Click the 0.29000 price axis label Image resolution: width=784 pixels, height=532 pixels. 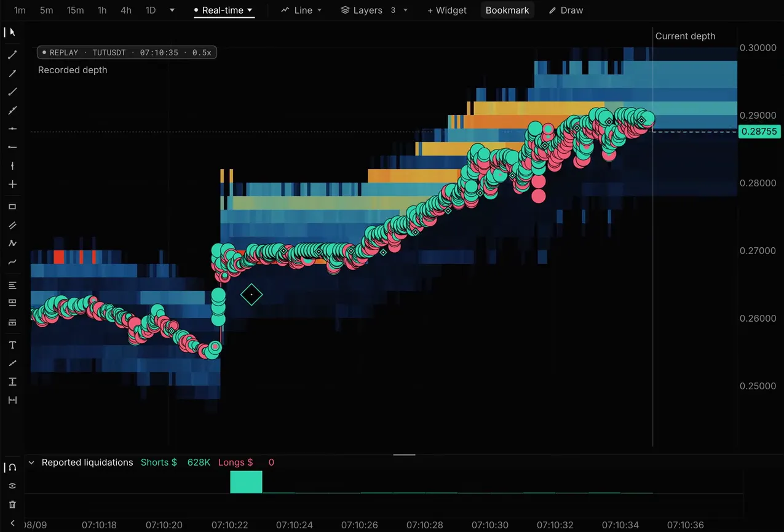pyautogui.click(x=758, y=116)
